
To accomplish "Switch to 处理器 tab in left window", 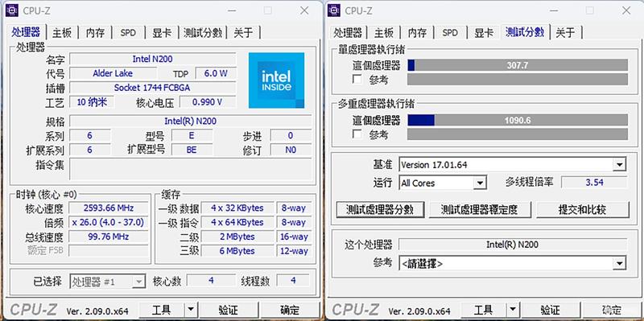I will (x=26, y=32).
